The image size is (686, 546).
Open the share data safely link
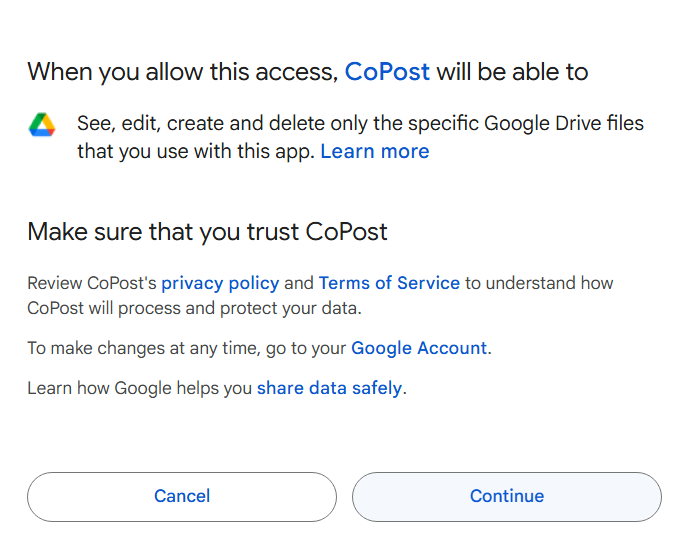point(329,388)
